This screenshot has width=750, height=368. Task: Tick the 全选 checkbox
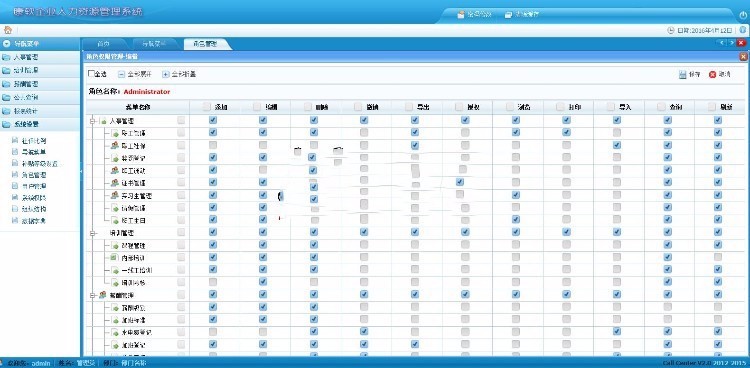coord(91,74)
